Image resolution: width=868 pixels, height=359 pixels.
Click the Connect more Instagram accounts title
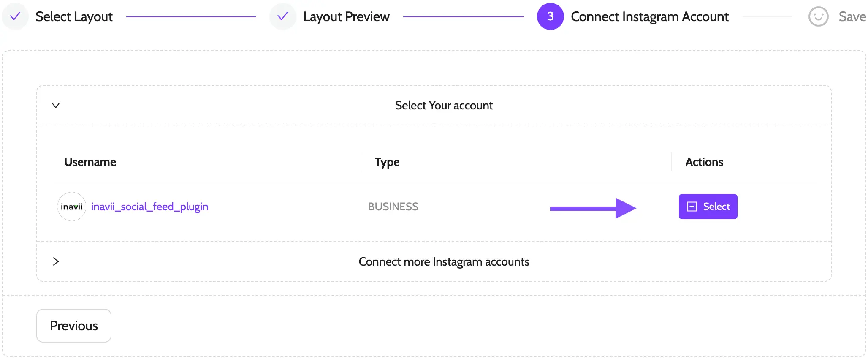tap(444, 261)
